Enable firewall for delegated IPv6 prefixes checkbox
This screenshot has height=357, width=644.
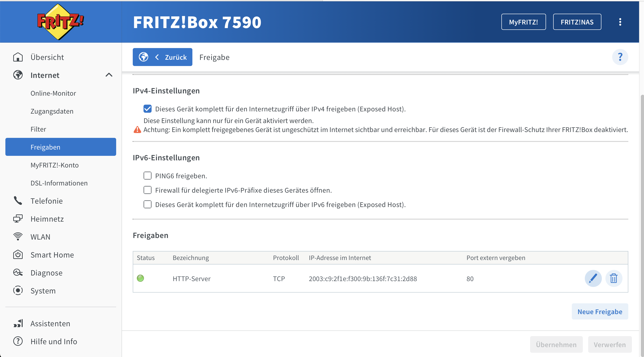[x=148, y=190]
